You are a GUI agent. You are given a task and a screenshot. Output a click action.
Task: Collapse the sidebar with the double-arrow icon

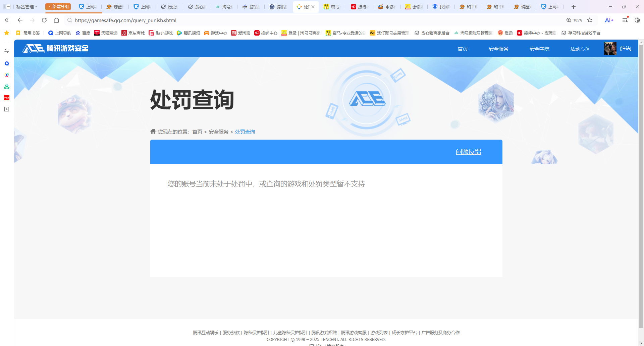(6, 20)
